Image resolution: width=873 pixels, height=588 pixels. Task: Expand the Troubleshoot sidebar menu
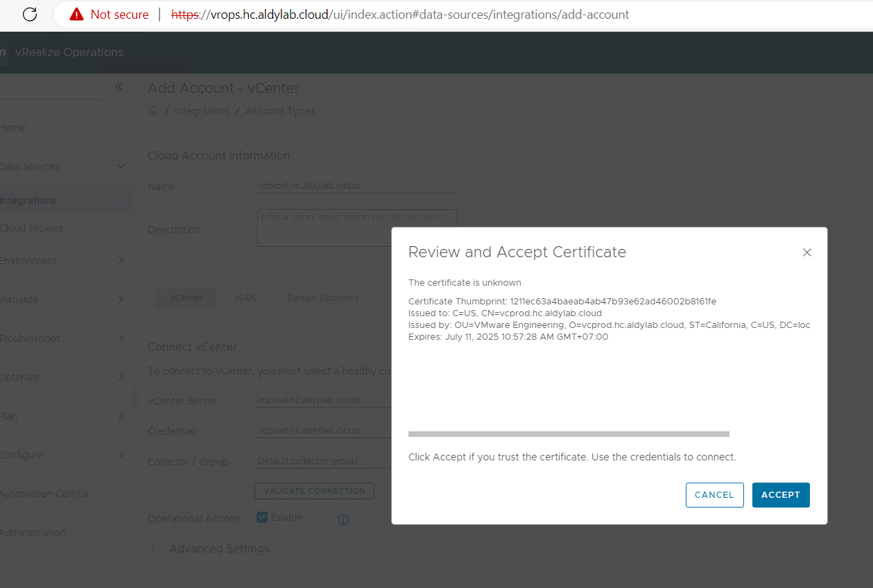(x=121, y=338)
